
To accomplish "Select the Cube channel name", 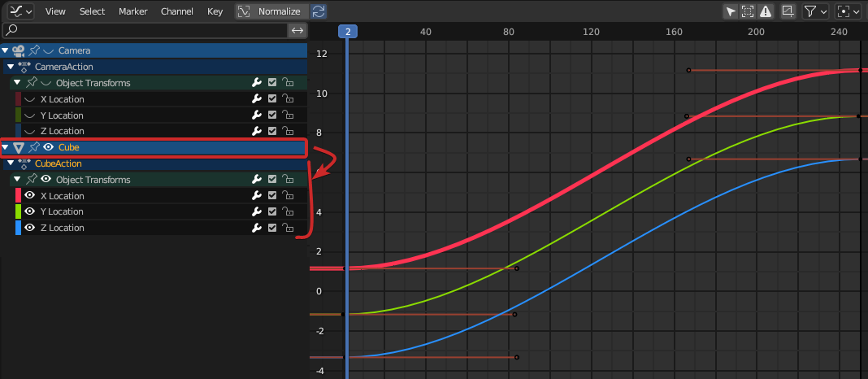I will [x=68, y=147].
